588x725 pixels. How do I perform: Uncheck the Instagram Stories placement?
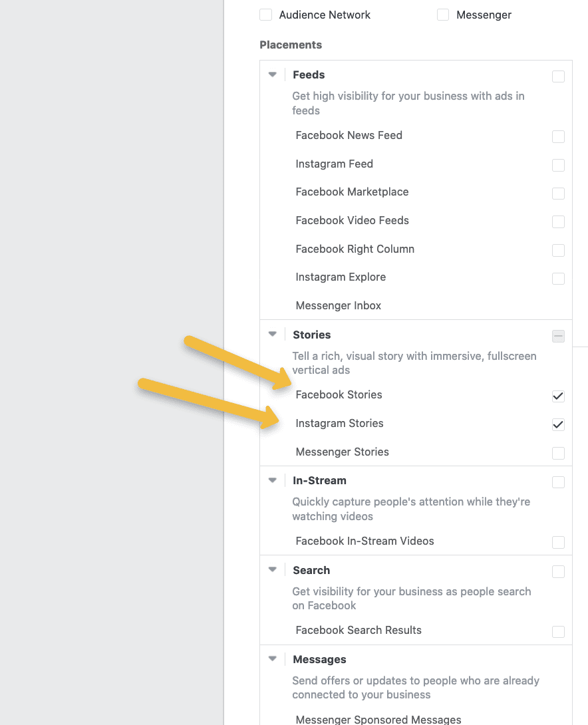tap(558, 424)
